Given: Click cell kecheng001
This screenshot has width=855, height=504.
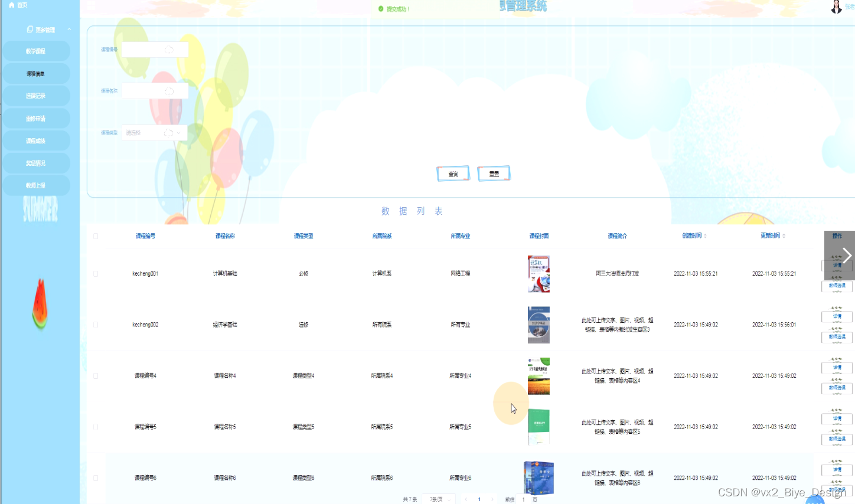Looking at the screenshot, I should [x=145, y=274].
